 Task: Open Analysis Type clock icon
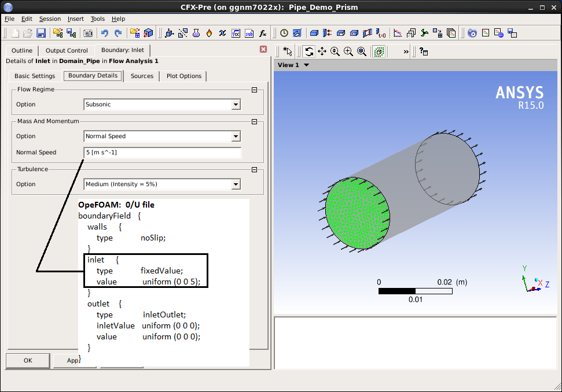tap(284, 34)
